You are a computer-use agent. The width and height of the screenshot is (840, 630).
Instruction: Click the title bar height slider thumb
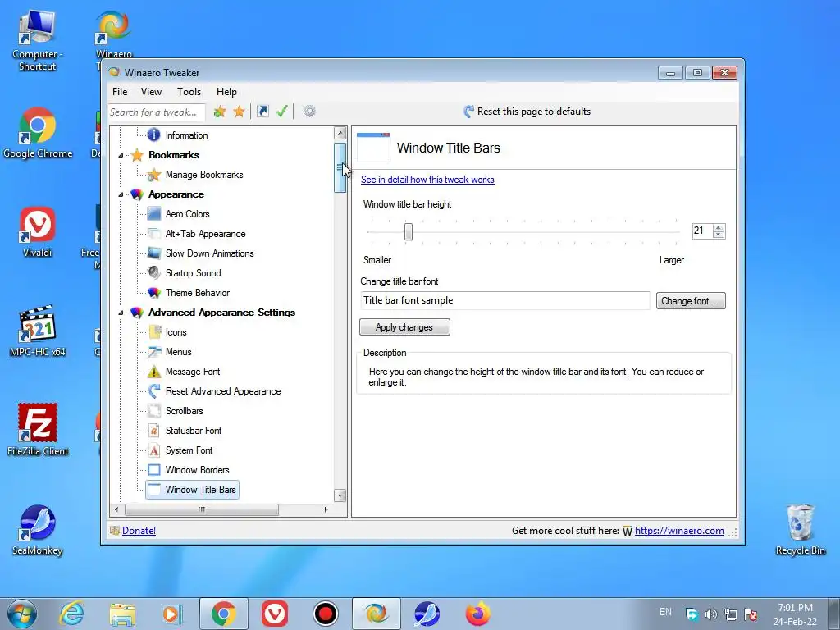[409, 232]
